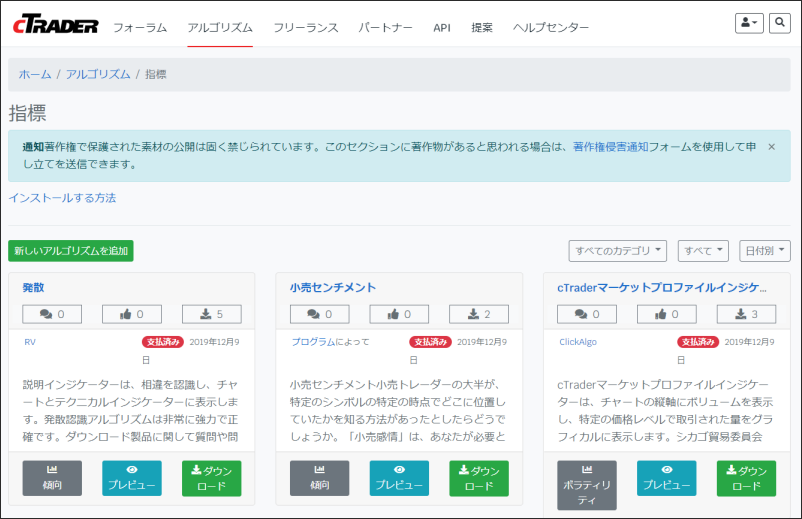Go to ヘルプセンター menu item
Screen dimensions: 802x519
[550, 27]
